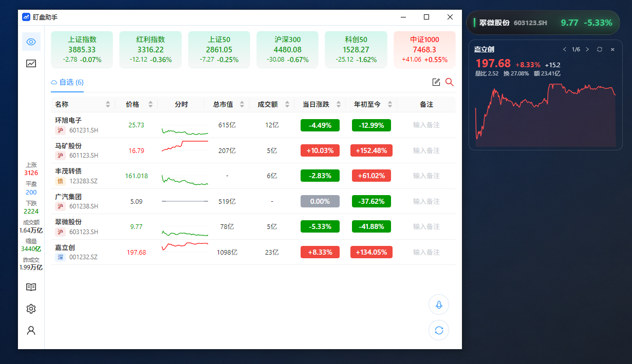Click the +134.05% year-to-date badge
Viewport: 632px width, 364px height.
pos(371,252)
